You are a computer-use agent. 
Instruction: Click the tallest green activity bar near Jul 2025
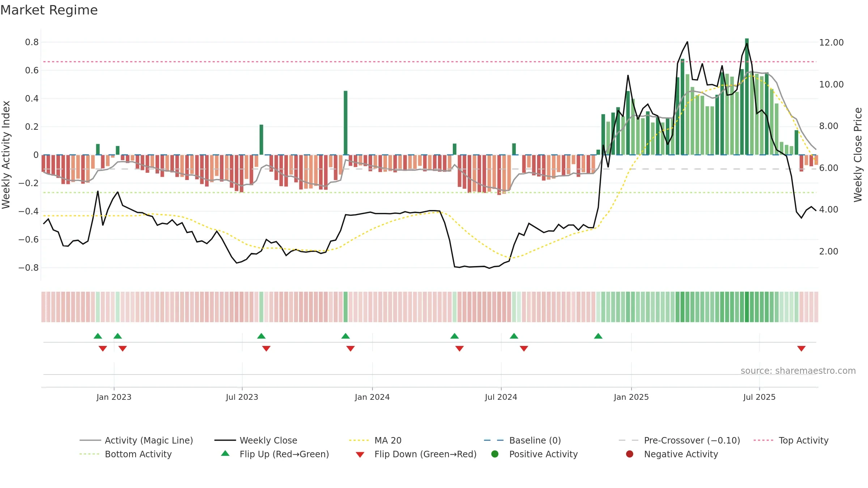click(747, 97)
